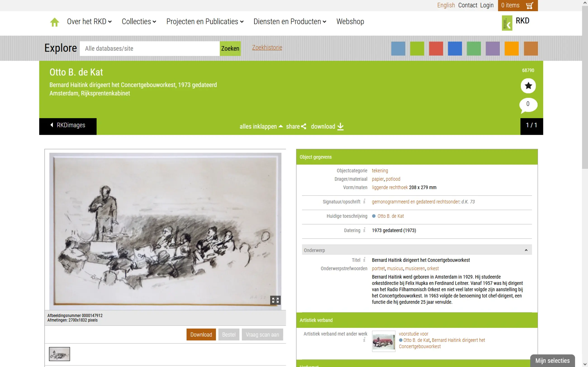Open Diensten en Producten menu
The width and height of the screenshot is (588, 367).
pos(290,22)
